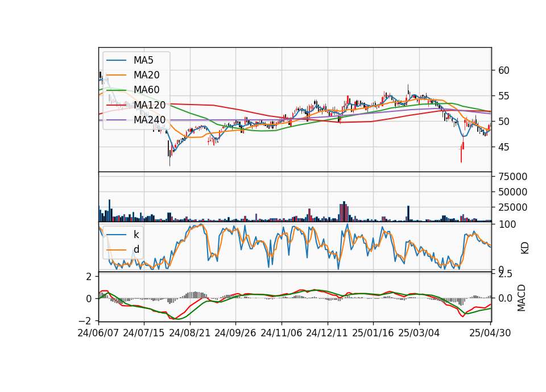Click the 24/07/15 date axis label
546x392 pixels.
(143, 333)
